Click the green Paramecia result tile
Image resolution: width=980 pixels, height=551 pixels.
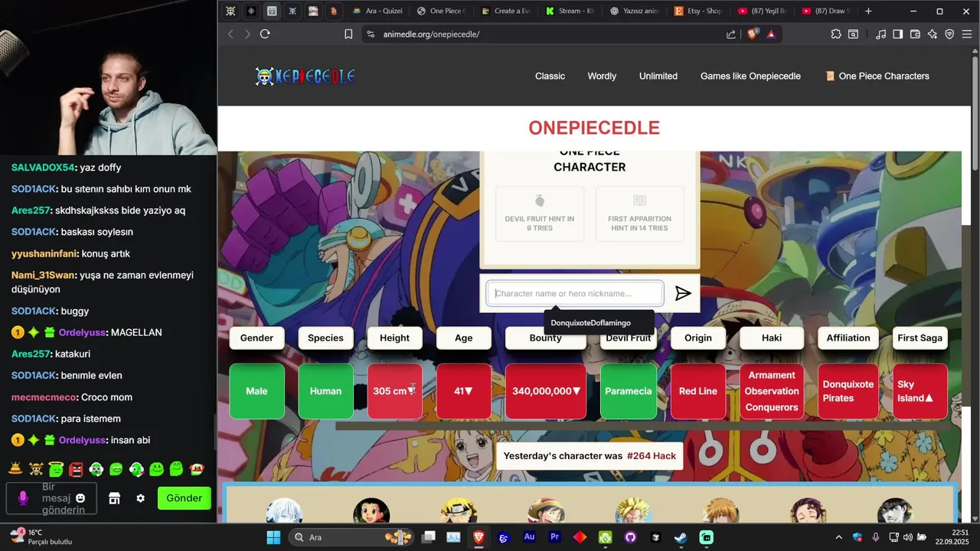[629, 391]
